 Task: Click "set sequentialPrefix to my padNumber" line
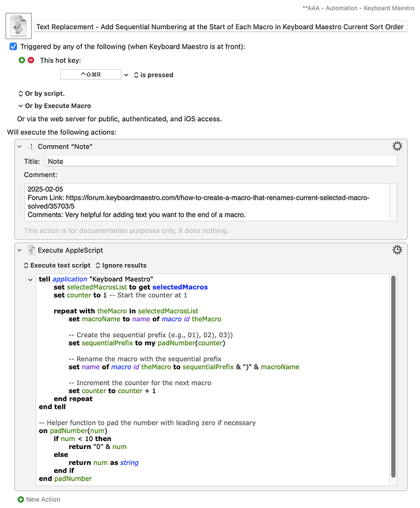coord(147,343)
